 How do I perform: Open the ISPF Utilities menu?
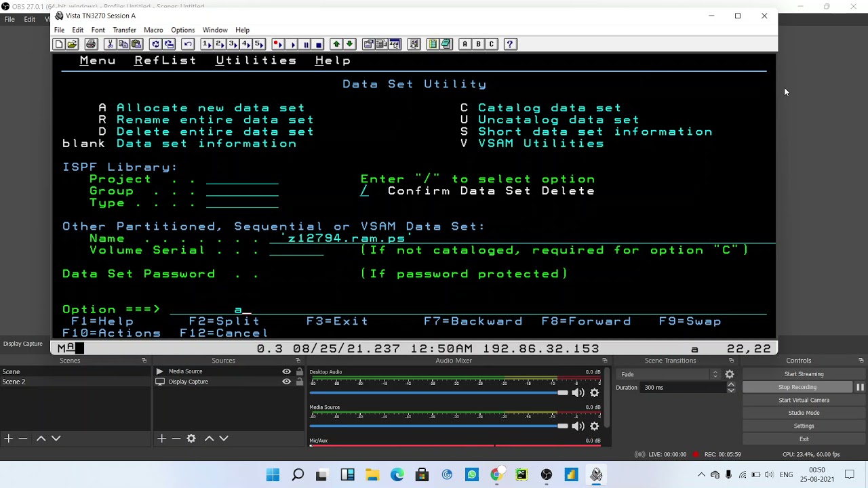(256, 60)
